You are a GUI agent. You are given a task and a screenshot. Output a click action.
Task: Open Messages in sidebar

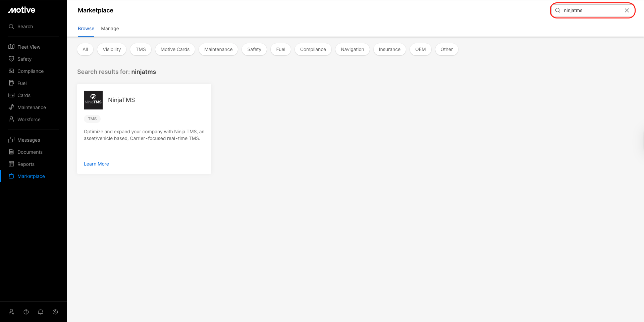29,140
